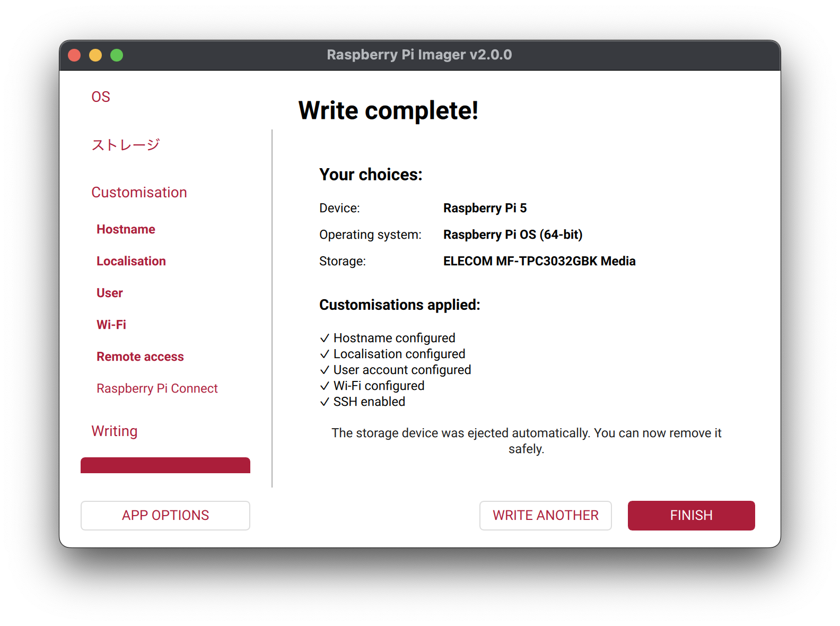Viewport: 840px width, 626px height.
Task: Open the Localisation settings step
Action: 131,261
